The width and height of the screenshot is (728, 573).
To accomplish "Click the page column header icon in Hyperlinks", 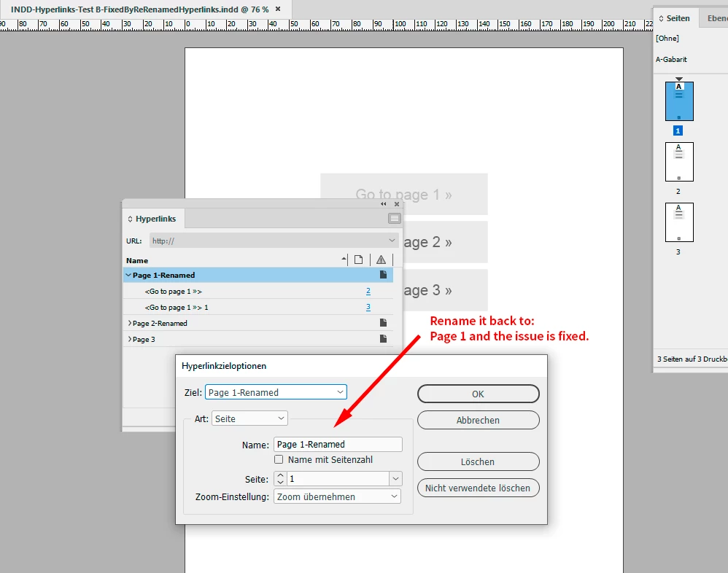I will (x=358, y=260).
